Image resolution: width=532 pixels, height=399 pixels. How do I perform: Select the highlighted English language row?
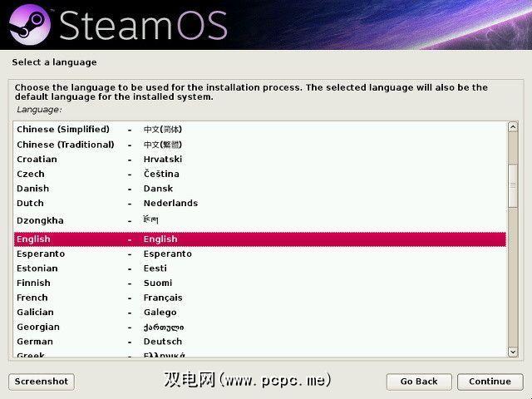260,239
